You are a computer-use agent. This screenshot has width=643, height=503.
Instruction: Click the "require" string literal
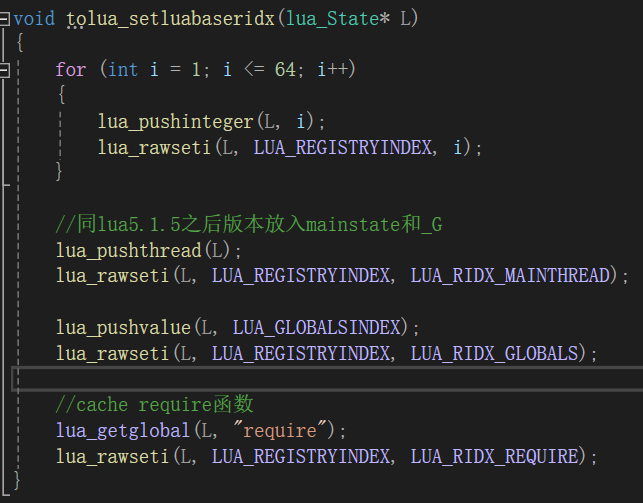[x=280, y=430]
